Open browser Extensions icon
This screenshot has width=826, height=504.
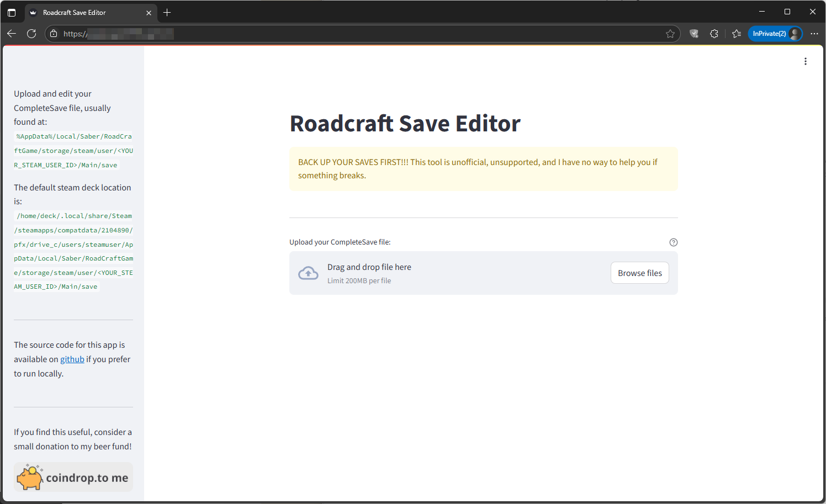click(714, 34)
